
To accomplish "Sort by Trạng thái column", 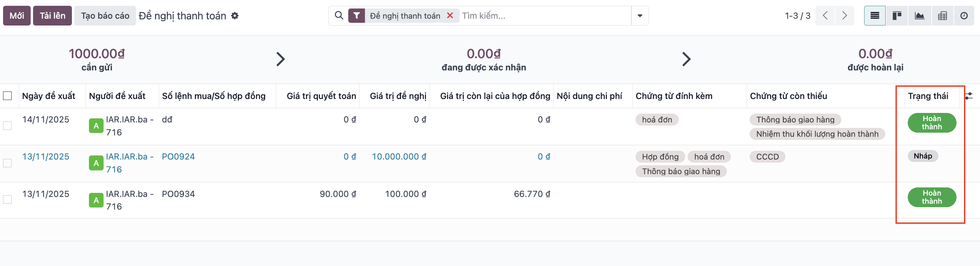I will [928, 96].
